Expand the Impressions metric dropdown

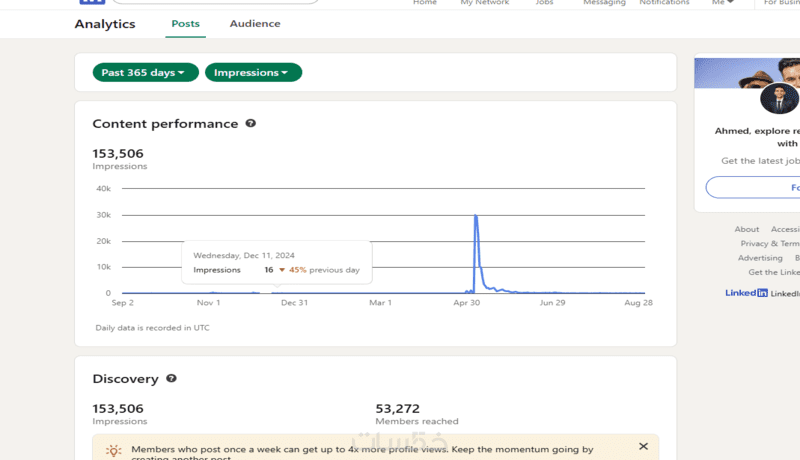[x=253, y=72]
